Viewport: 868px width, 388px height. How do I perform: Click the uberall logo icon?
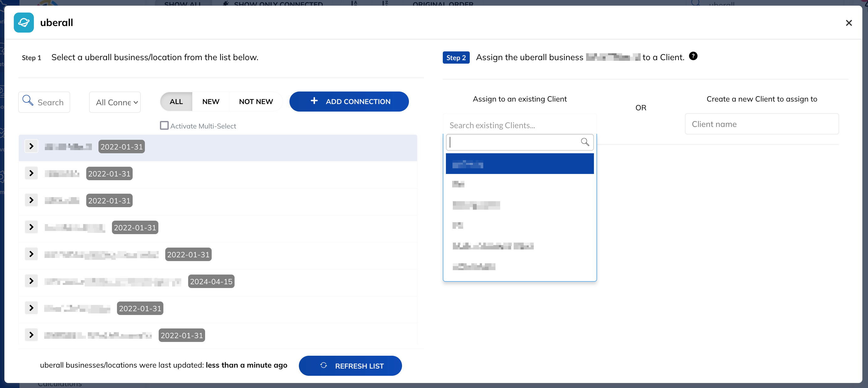pos(24,23)
